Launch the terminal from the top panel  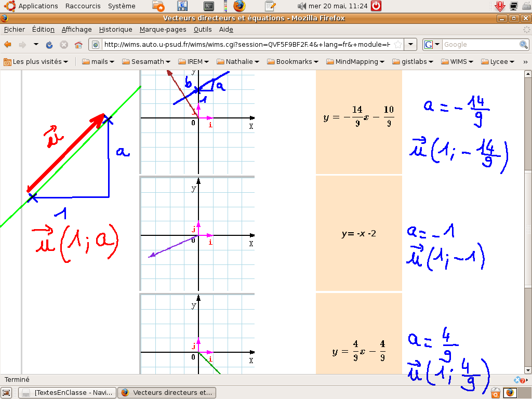209,6
